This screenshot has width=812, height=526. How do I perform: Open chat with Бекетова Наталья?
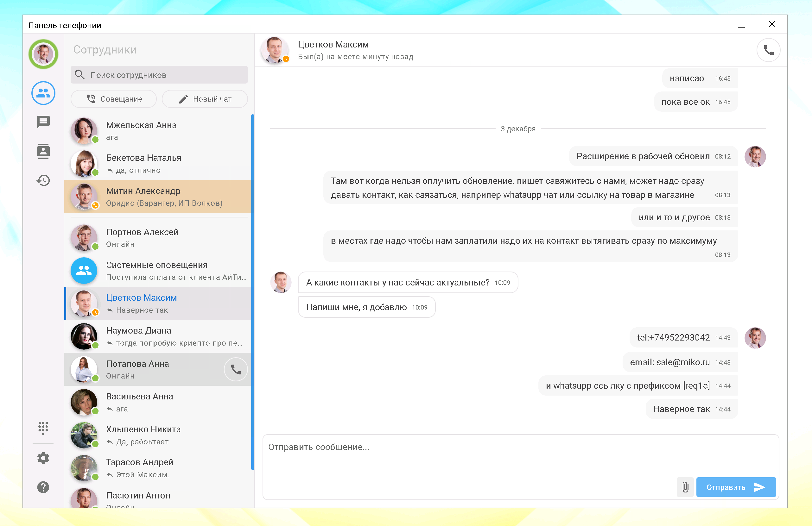pos(158,164)
